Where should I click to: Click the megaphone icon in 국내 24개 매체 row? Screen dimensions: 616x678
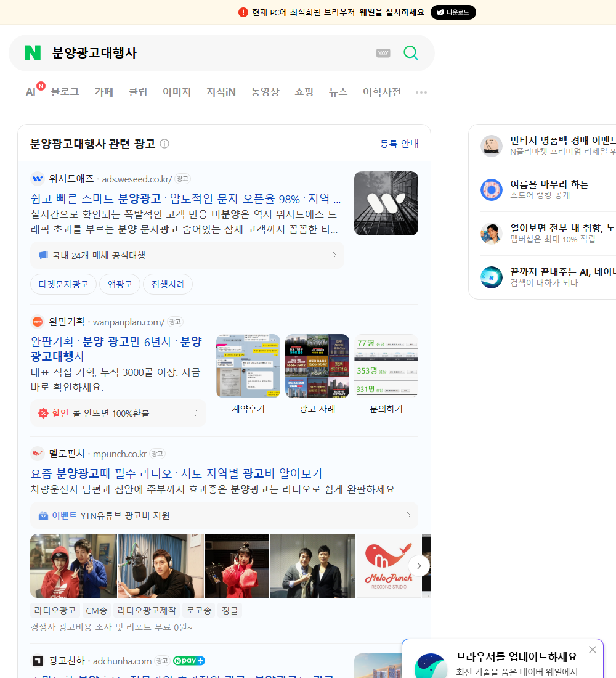[x=43, y=255]
